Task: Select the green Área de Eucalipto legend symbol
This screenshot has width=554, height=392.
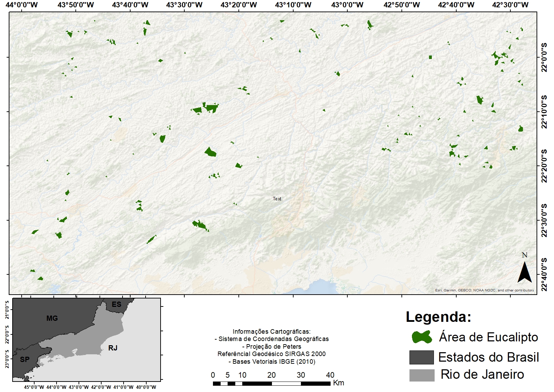Action: [422, 337]
